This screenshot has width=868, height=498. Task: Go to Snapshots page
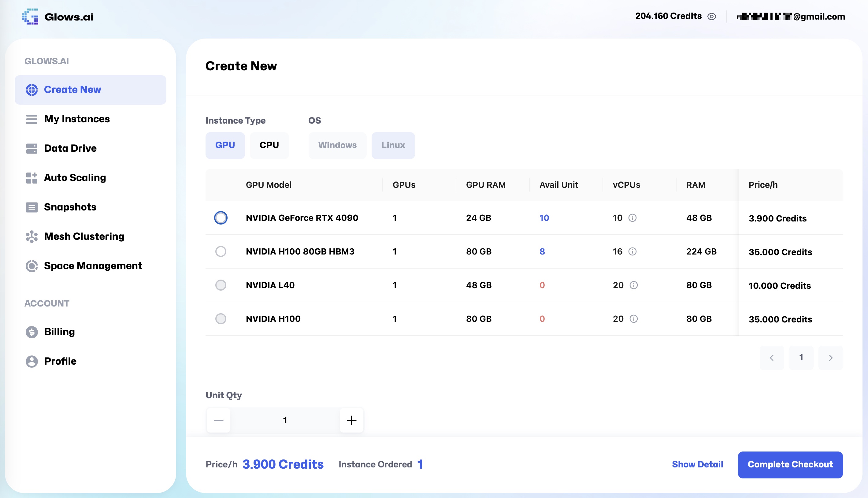point(70,207)
